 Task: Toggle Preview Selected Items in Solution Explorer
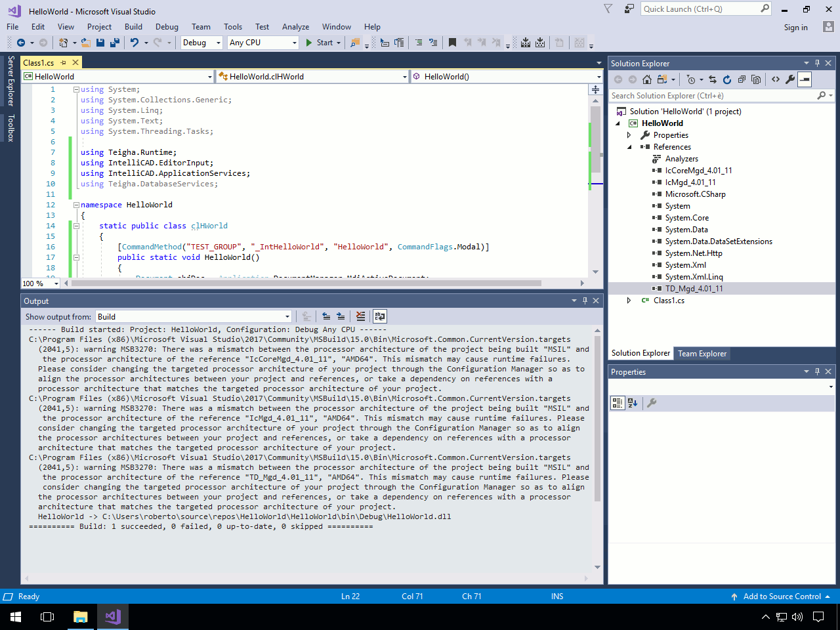click(805, 79)
